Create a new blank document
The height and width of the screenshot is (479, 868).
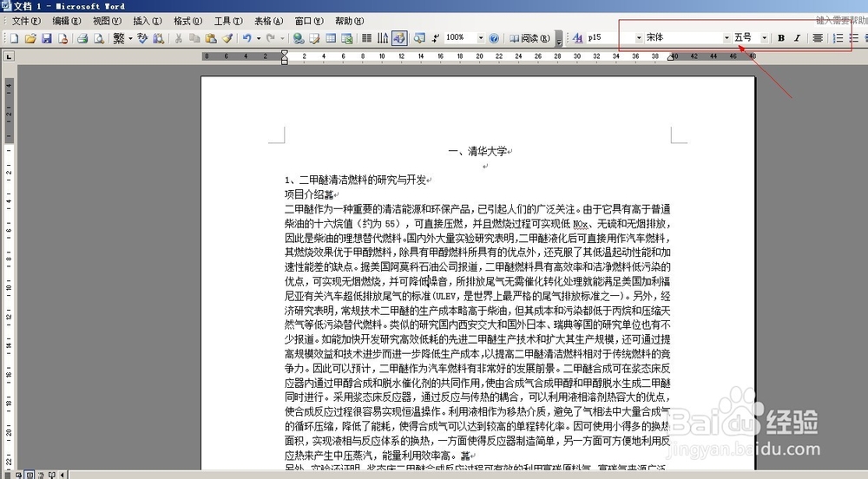(x=15, y=38)
